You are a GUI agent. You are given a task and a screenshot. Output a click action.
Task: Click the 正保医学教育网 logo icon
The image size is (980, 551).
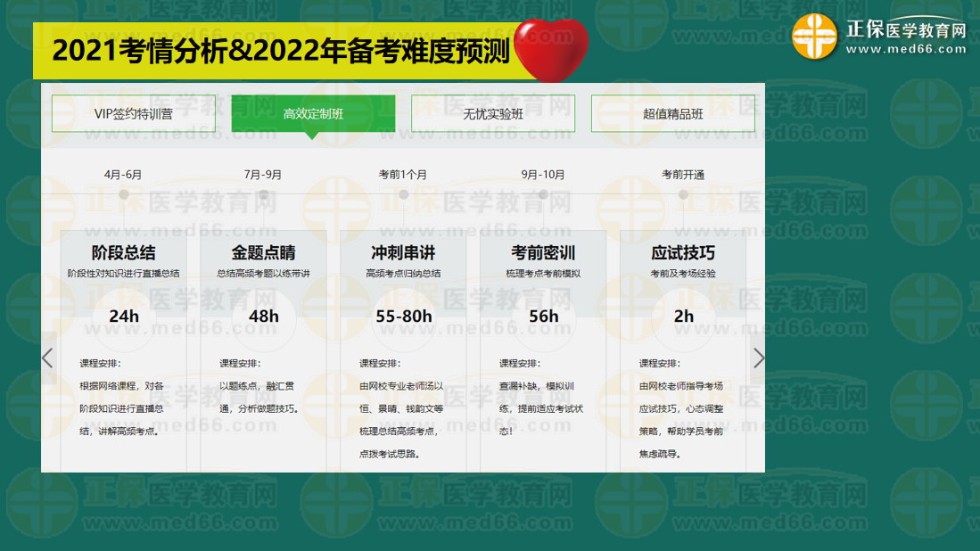[x=814, y=37]
